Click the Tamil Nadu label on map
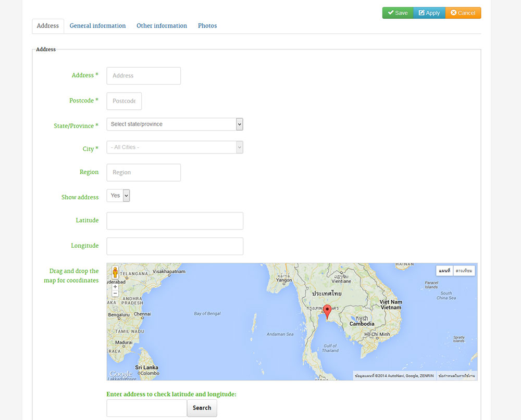The height and width of the screenshot is (420, 521). coord(130,332)
